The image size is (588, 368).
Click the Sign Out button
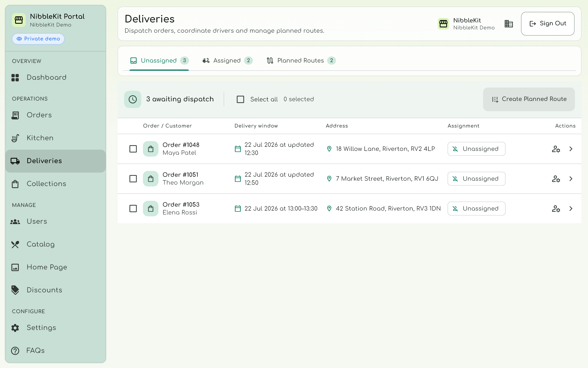[x=548, y=24]
